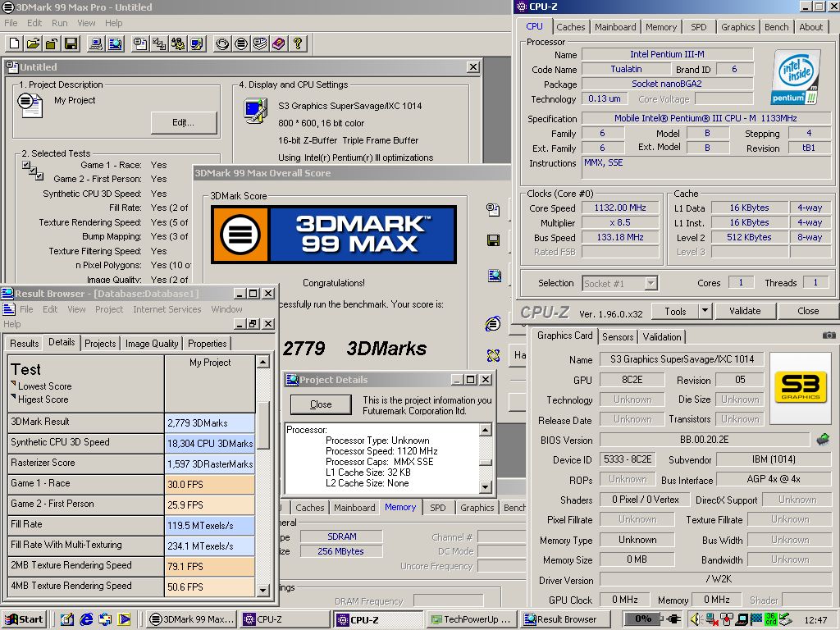The image size is (840, 630).
Task: Open the About tab in CPU-Z
Action: click(x=810, y=27)
